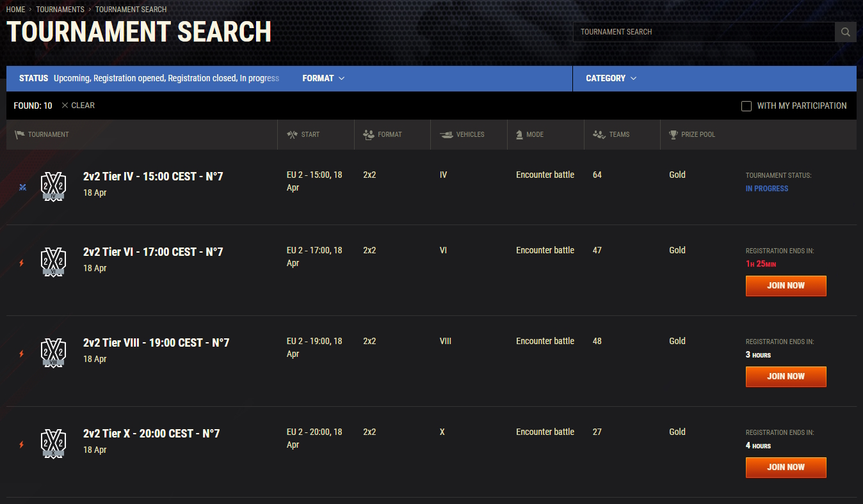Enable the With My Participation checkbox
The width and height of the screenshot is (863, 504).
click(746, 106)
